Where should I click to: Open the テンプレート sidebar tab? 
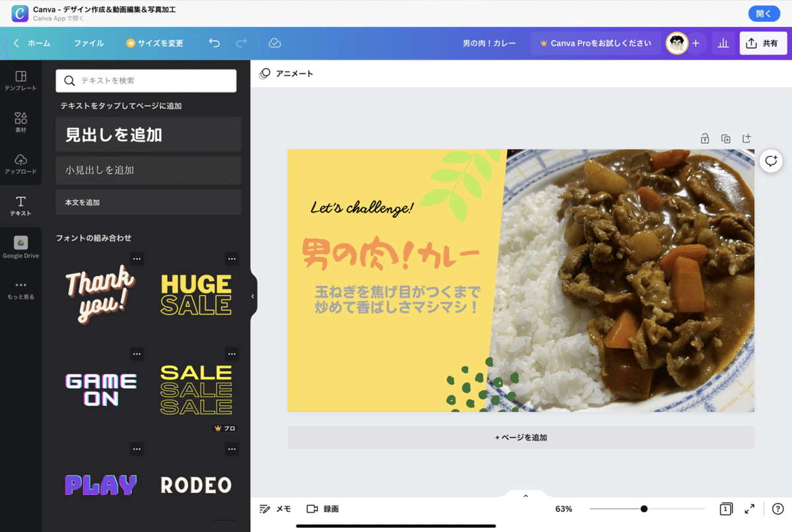[x=20, y=81]
